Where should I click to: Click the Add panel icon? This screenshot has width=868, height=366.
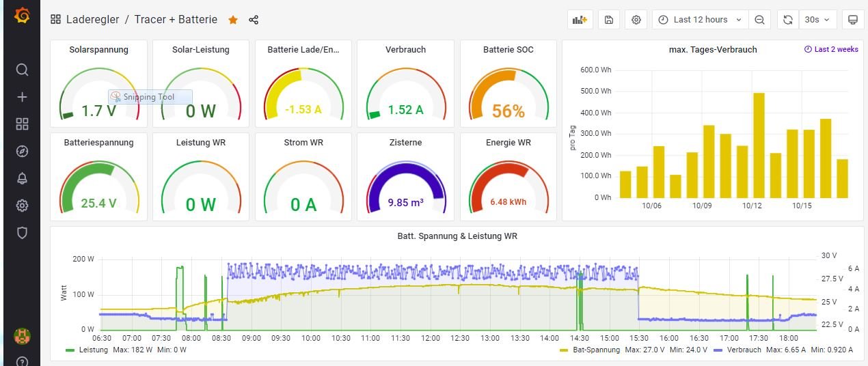point(580,20)
